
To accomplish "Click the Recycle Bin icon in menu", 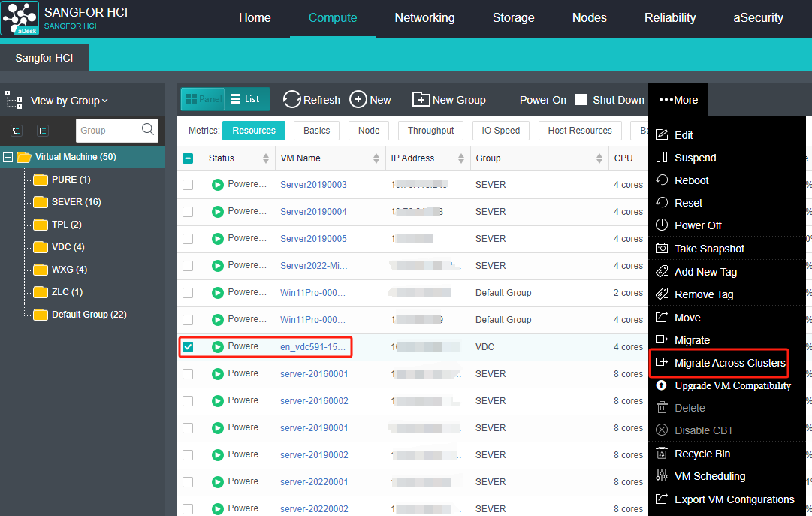I will click(x=662, y=454).
